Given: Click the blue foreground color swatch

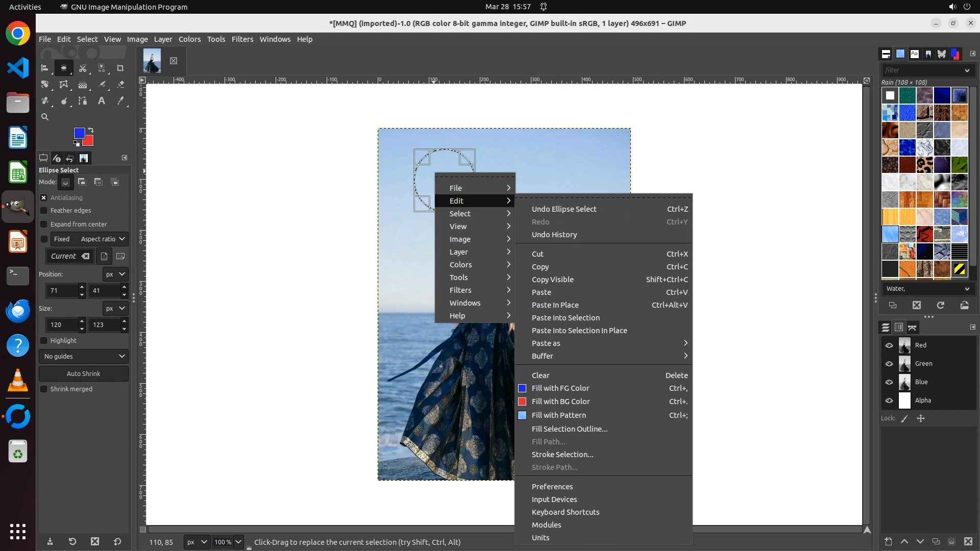Looking at the screenshot, I should (79, 133).
